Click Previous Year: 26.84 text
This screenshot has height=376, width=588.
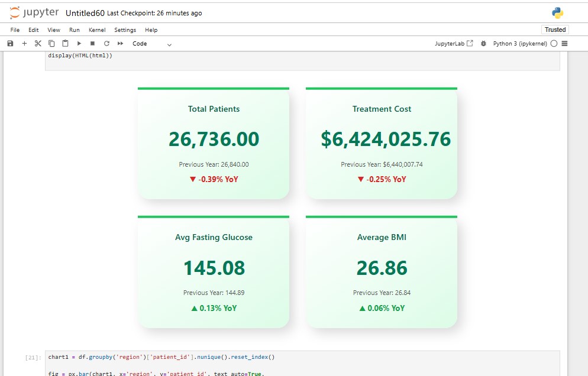pyautogui.click(x=382, y=293)
